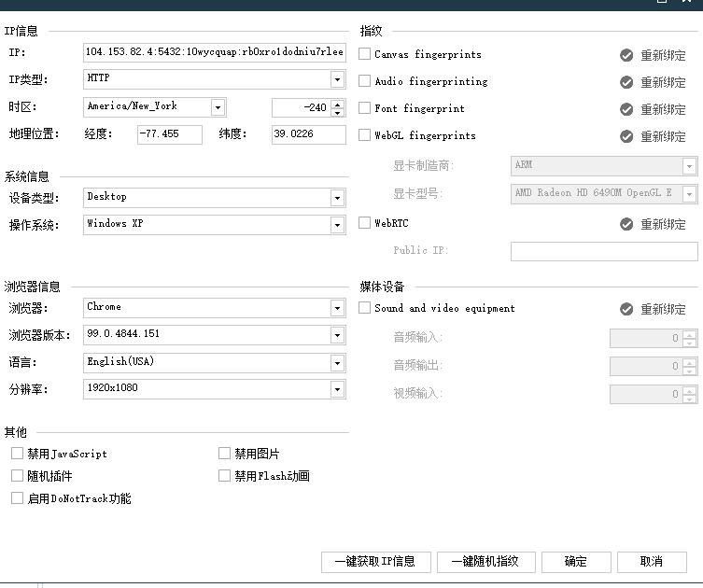The image size is (703, 588).
Task: Click rebind icon beside Audio fingerprinting
Action: [626, 82]
